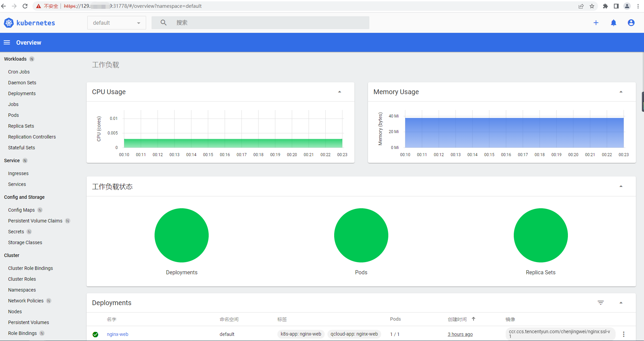Collapse the CPU Usage card
This screenshot has width=644, height=341.
[340, 92]
